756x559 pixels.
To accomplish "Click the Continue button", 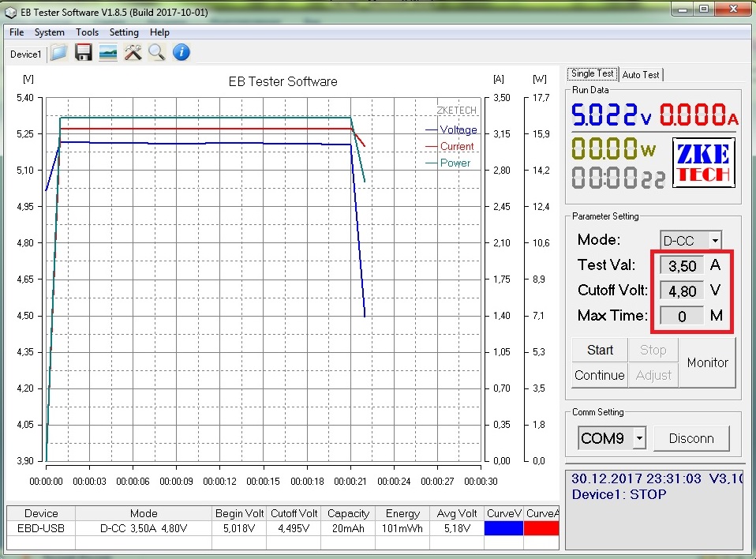I will pyautogui.click(x=600, y=375).
